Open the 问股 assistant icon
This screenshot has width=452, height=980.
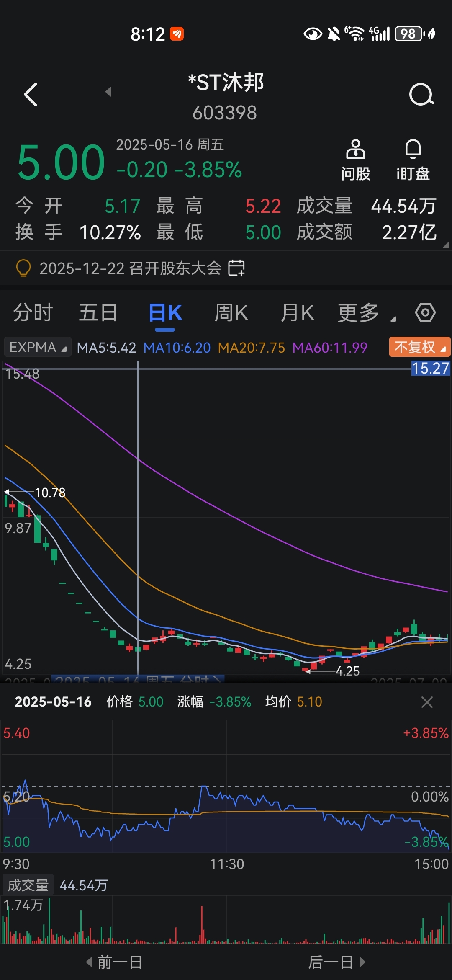(x=355, y=160)
